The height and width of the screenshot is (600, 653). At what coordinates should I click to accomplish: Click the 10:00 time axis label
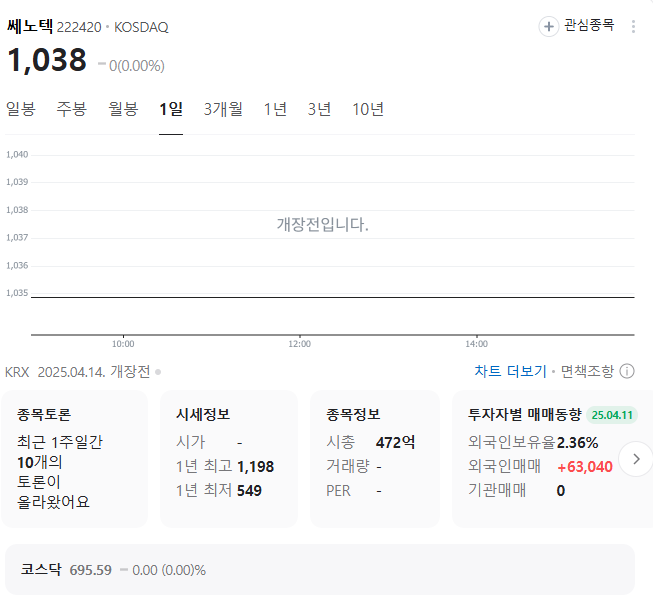point(123,344)
